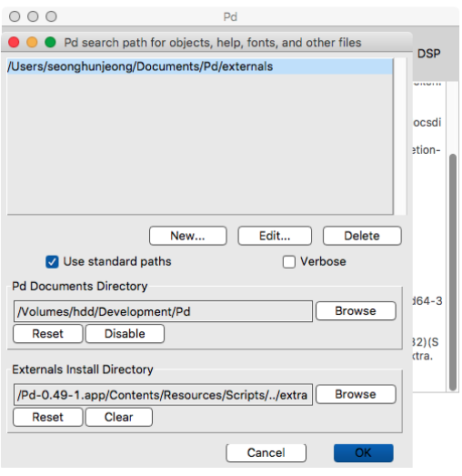Select the /Users/seonghunjeong/Documents/Pd/externals path entry
Viewport: 462px width, 476px height.
199,66
